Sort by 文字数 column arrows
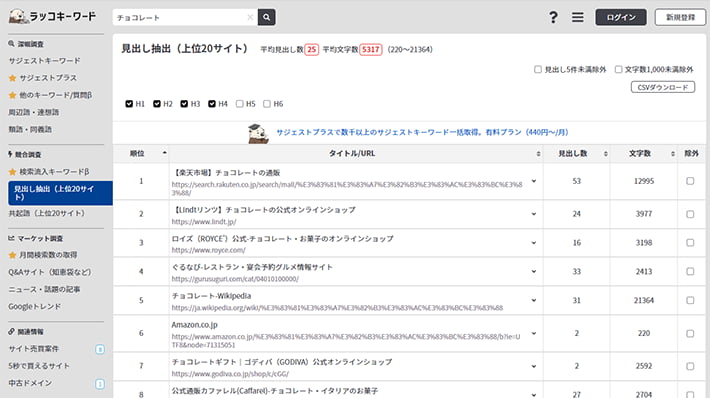 click(x=672, y=154)
